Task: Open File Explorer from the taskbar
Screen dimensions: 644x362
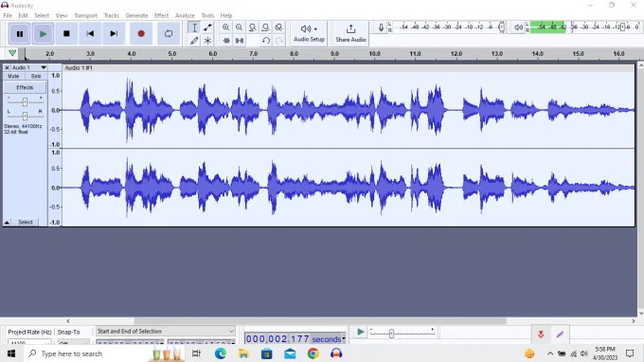Action: click(x=243, y=353)
